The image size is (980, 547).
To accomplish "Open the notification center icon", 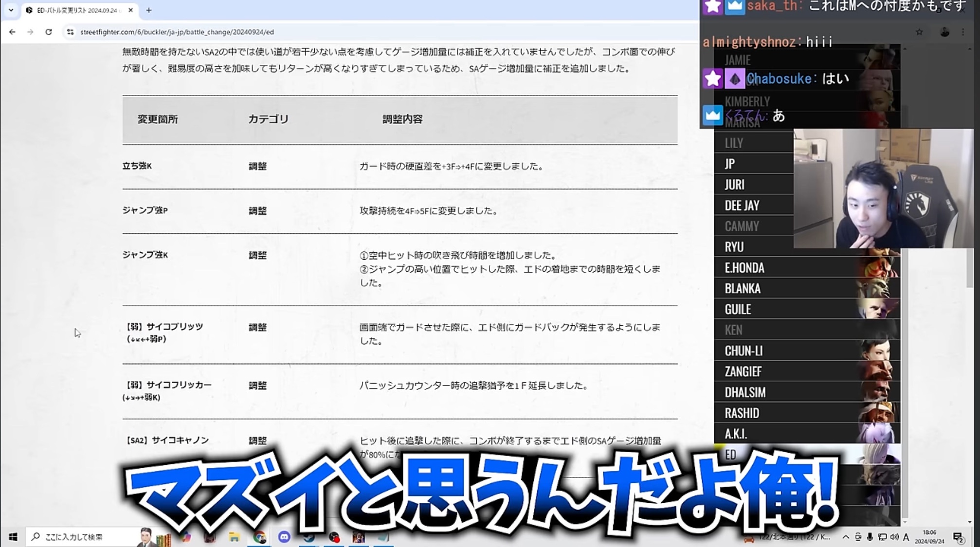I will tap(958, 537).
